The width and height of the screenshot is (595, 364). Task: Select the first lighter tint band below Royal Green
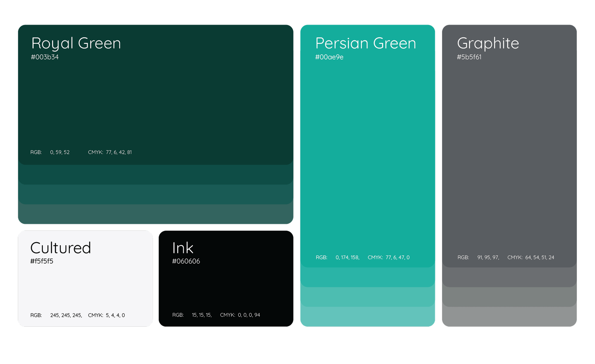tap(155, 175)
